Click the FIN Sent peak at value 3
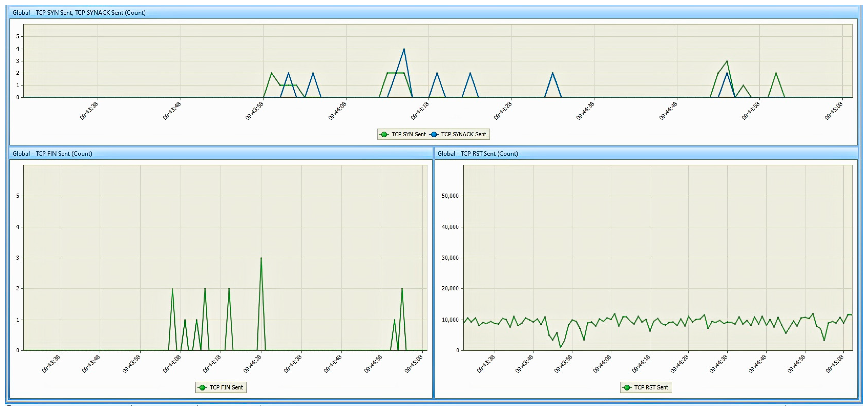This screenshot has width=868, height=409. click(x=261, y=258)
